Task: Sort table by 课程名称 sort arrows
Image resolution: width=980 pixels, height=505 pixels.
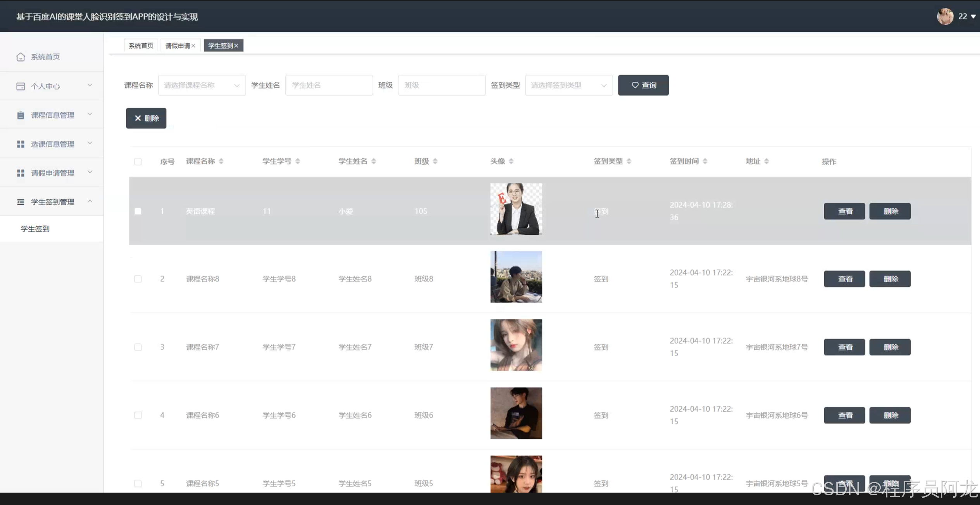Action: pyautogui.click(x=221, y=161)
